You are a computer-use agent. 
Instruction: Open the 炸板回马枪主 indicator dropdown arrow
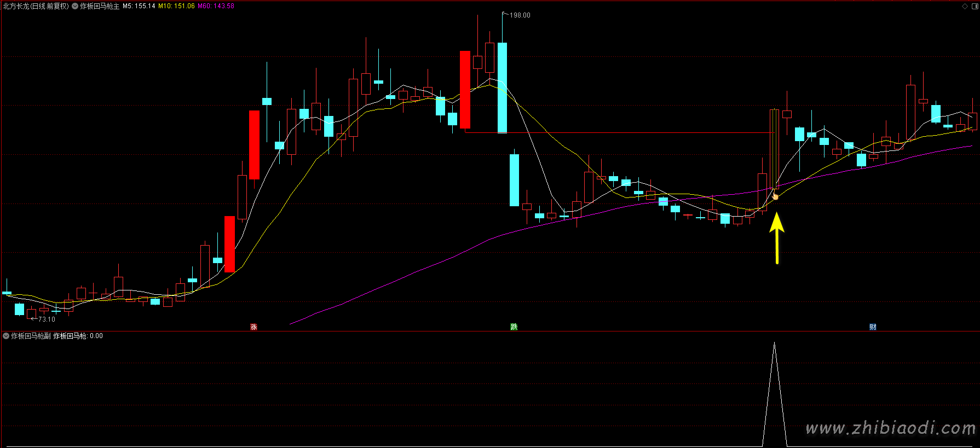[75, 7]
